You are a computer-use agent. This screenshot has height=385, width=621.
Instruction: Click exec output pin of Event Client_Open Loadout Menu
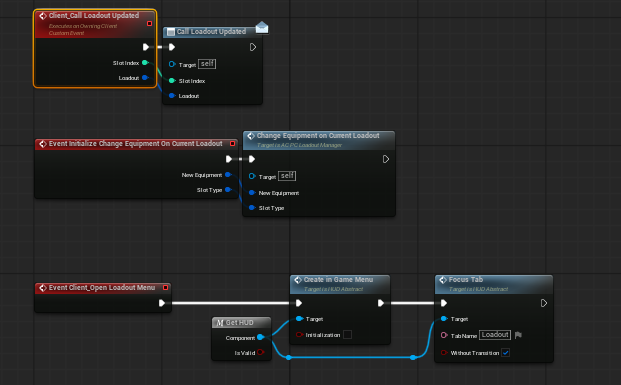coord(162,303)
